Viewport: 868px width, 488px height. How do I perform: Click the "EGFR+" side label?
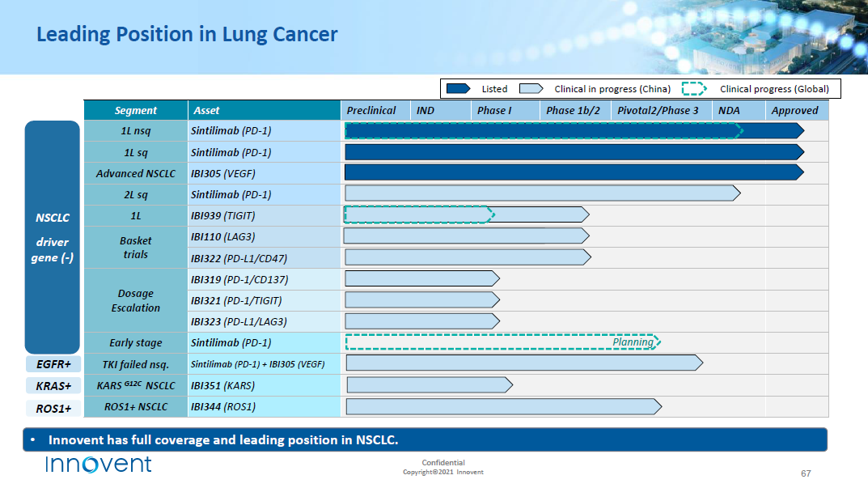pos(53,364)
